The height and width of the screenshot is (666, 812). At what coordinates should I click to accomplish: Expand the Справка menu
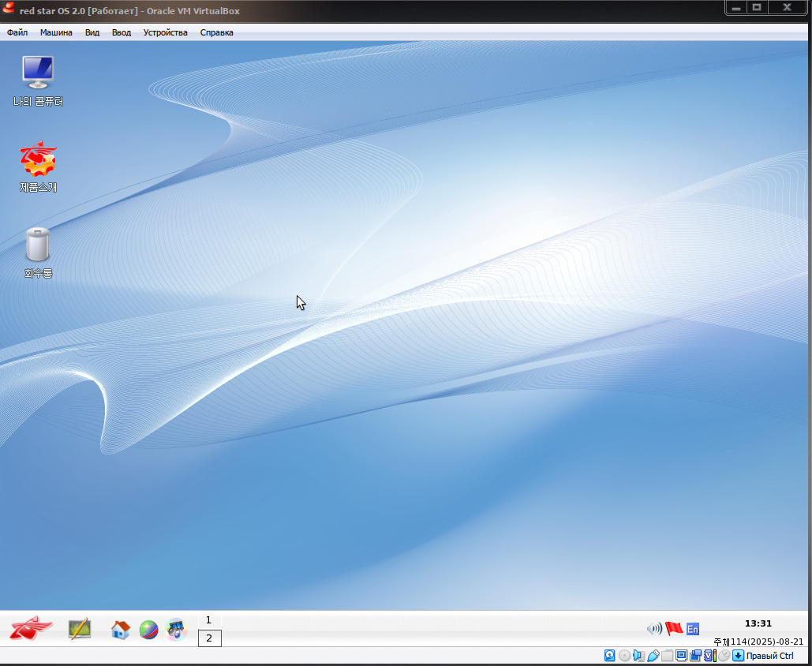pyautogui.click(x=216, y=32)
